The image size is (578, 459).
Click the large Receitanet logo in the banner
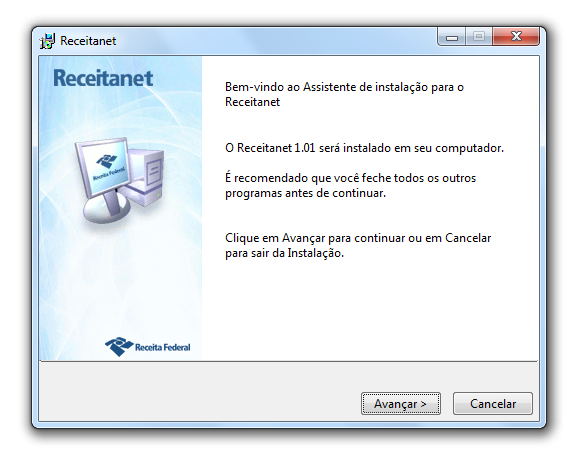point(103,78)
